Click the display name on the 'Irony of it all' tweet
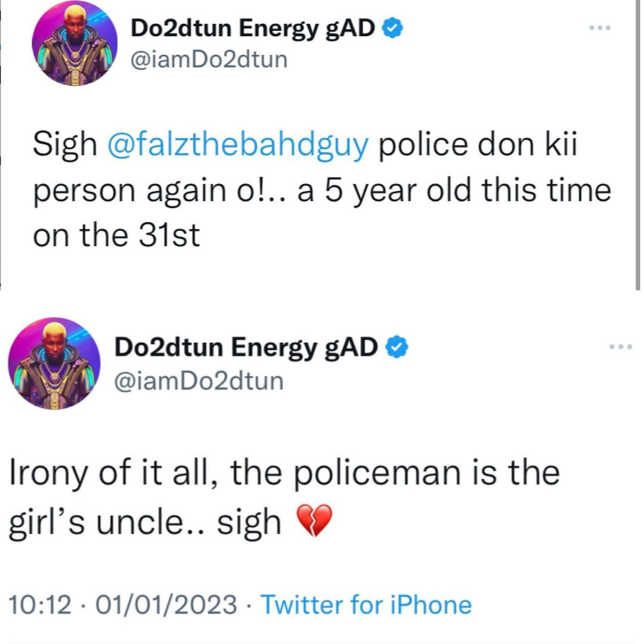The height and width of the screenshot is (644, 644). [246, 348]
